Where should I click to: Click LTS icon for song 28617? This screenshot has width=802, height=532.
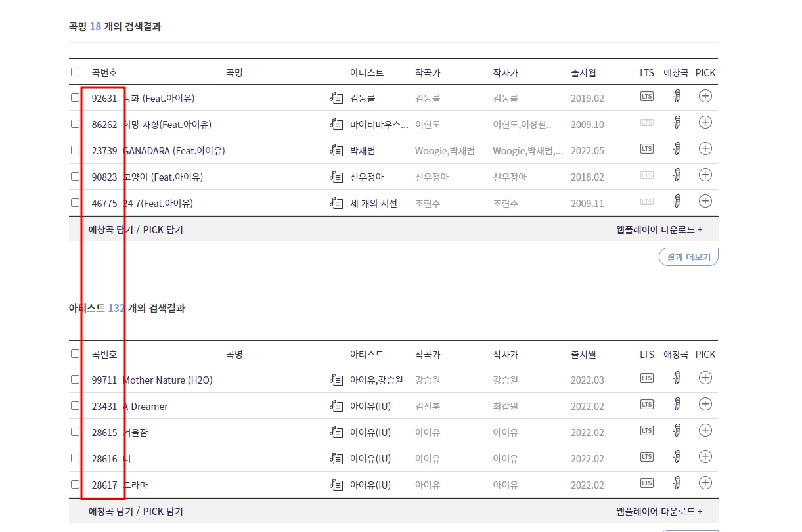[647, 483]
